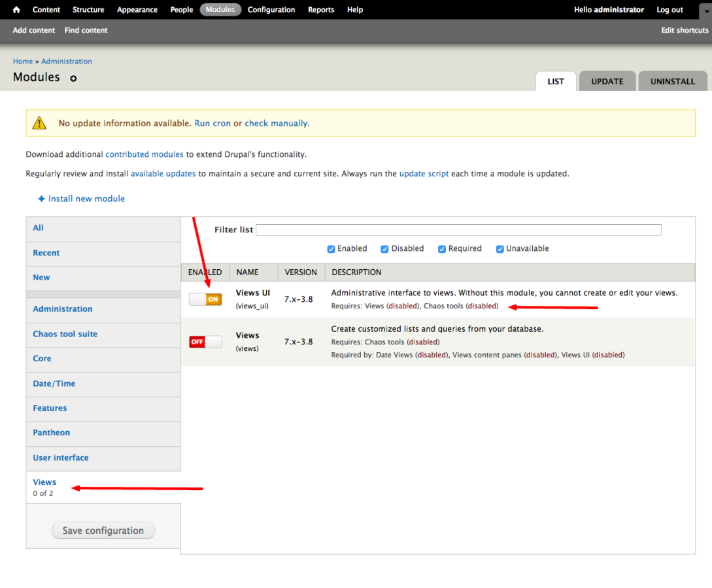Select the Views category in sidebar
This screenshot has height=588, width=712.
point(103,487)
